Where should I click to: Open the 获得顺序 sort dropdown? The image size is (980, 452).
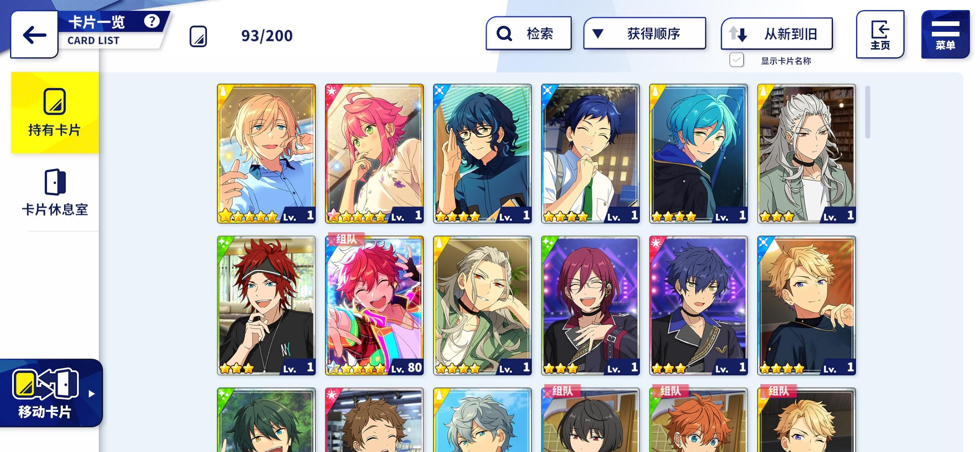[x=645, y=33]
